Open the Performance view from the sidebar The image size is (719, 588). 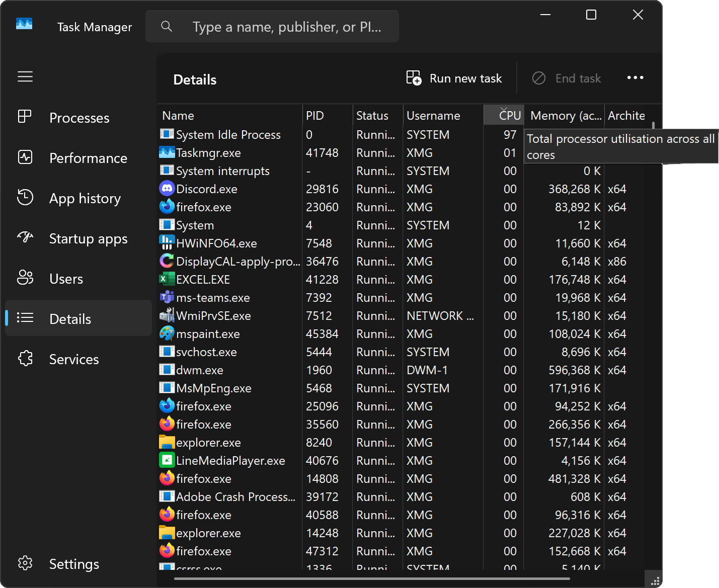[x=88, y=158]
